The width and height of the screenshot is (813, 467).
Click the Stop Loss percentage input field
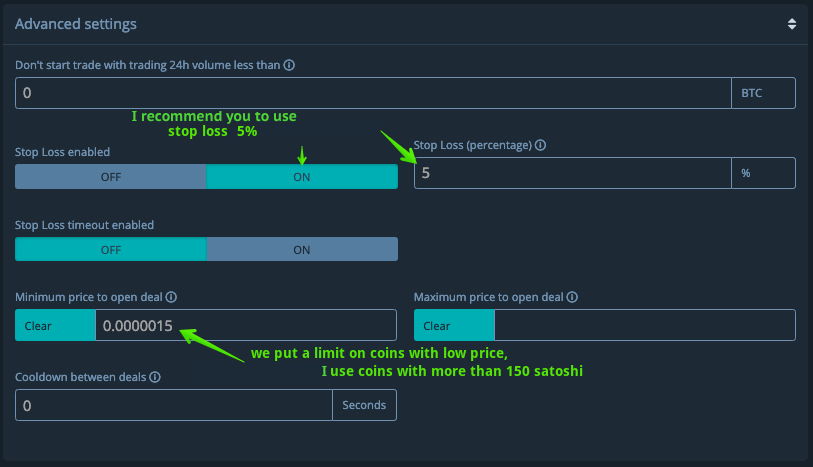tap(572, 173)
